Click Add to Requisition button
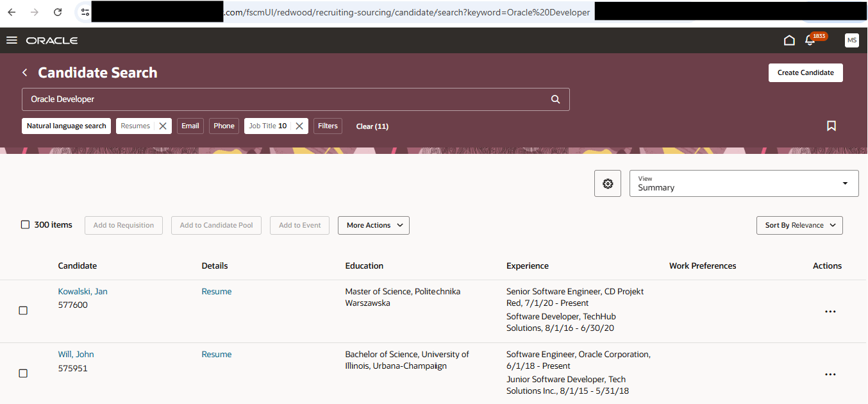The width and height of the screenshot is (868, 404). (124, 225)
